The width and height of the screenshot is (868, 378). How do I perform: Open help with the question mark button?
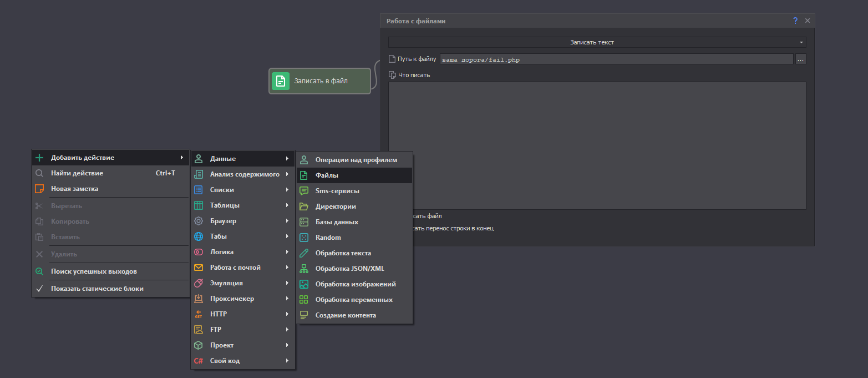pos(795,21)
